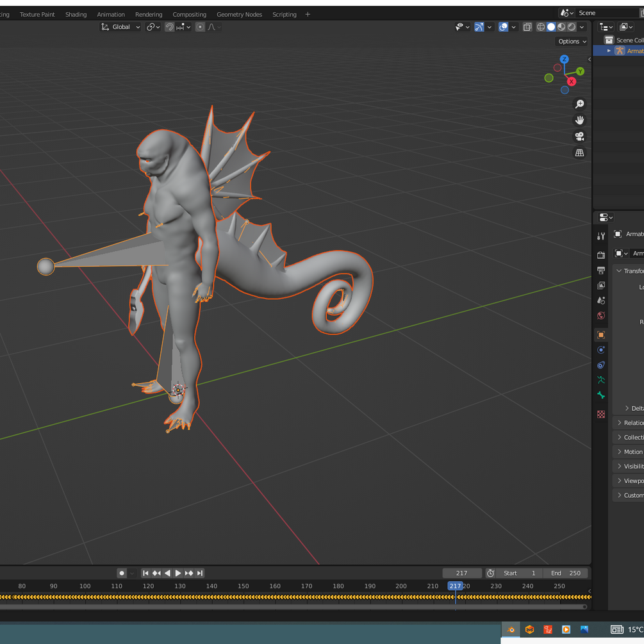Image resolution: width=644 pixels, height=644 pixels.
Task: Toggle the show overlays button
Action: tap(503, 27)
